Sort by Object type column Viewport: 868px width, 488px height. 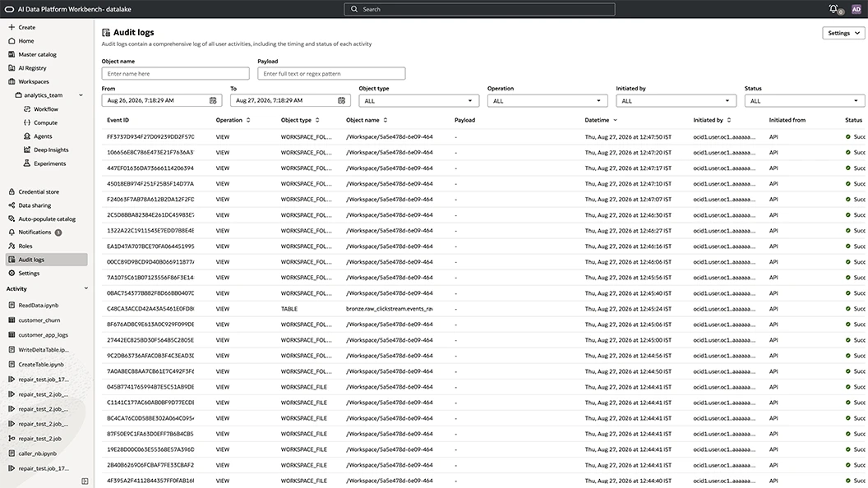pyautogui.click(x=318, y=120)
